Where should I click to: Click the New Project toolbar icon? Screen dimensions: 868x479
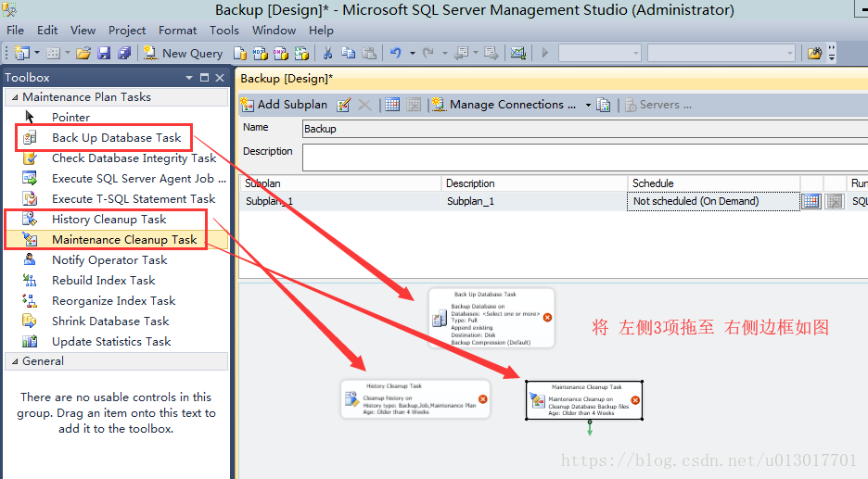[x=21, y=53]
